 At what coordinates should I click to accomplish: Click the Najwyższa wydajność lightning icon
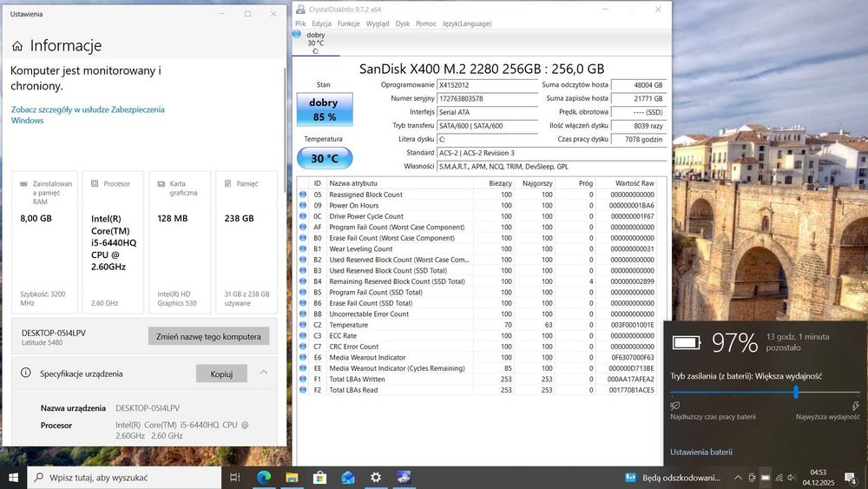coord(855,406)
